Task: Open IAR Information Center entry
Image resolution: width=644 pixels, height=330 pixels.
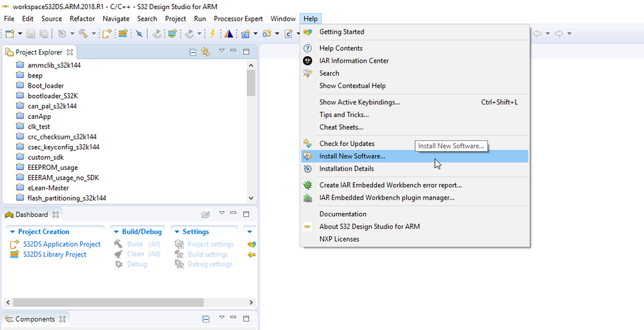Action: 414,61
